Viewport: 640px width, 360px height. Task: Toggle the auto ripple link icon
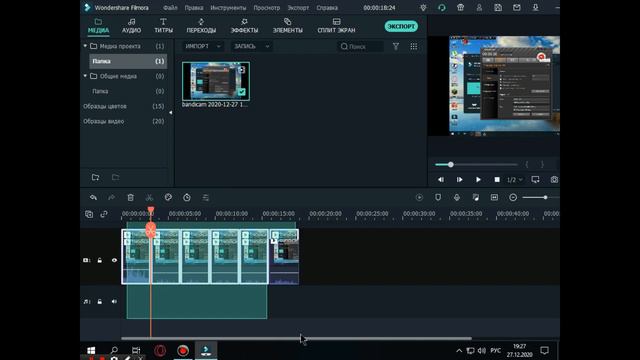[x=104, y=214]
